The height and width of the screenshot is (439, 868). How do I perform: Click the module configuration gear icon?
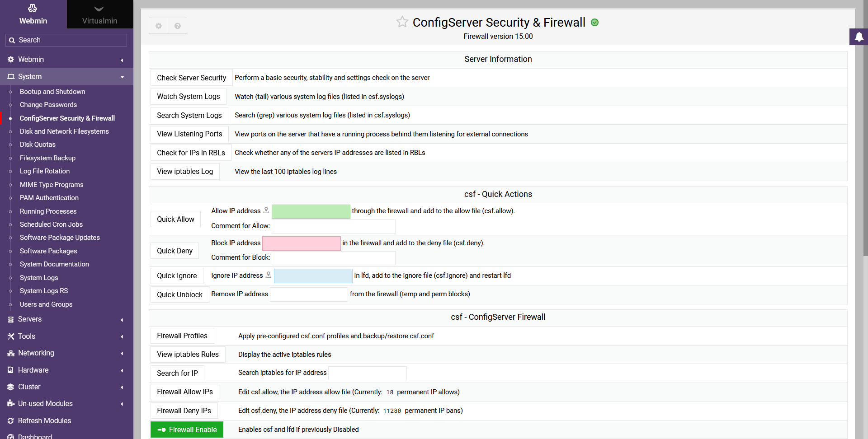[x=158, y=26]
